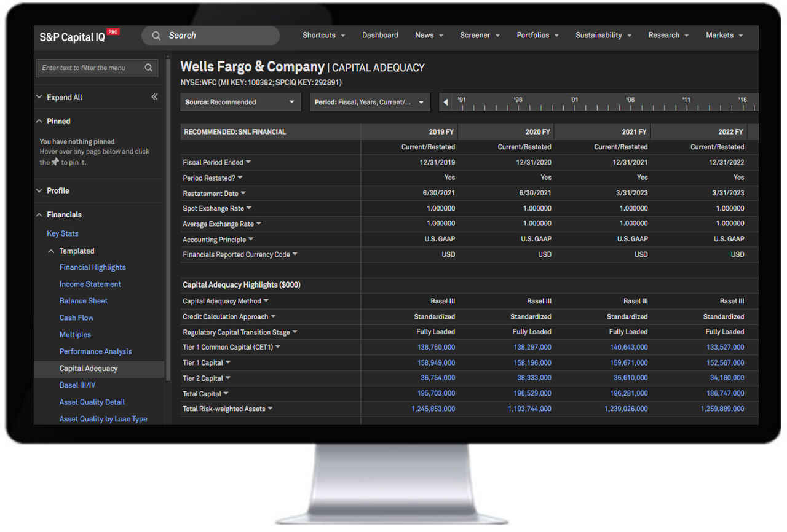Image resolution: width=787 pixels, height=532 pixels.
Task: Open Income Statement link
Action: click(x=90, y=284)
